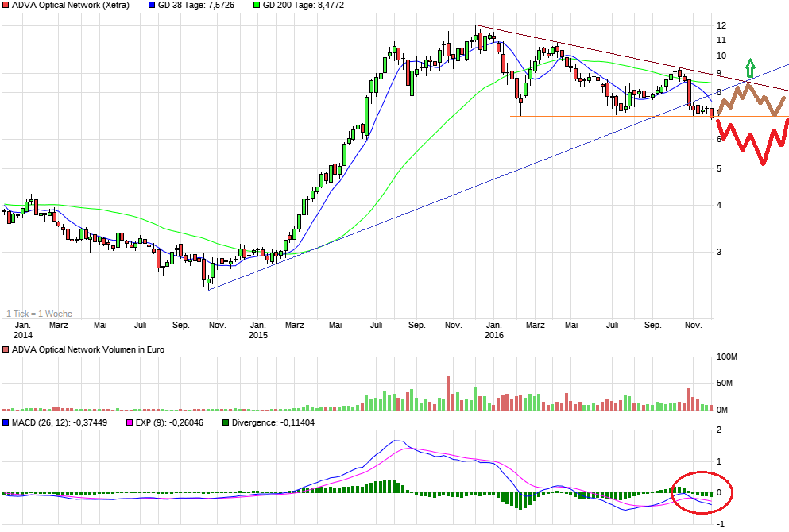Click the 'Jan. 2015' time axis label
The image size is (789, 532).
pyautogui.click(x=258, y=330)
